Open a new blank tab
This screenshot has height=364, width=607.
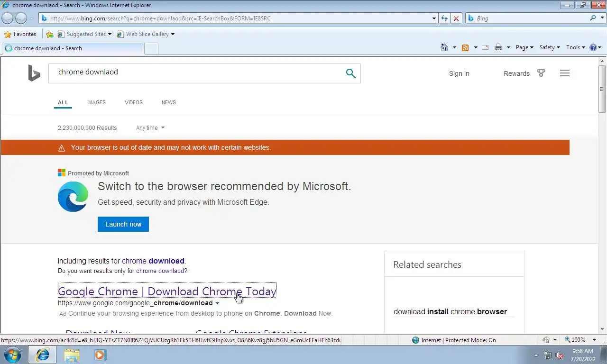tap(151, 48)
